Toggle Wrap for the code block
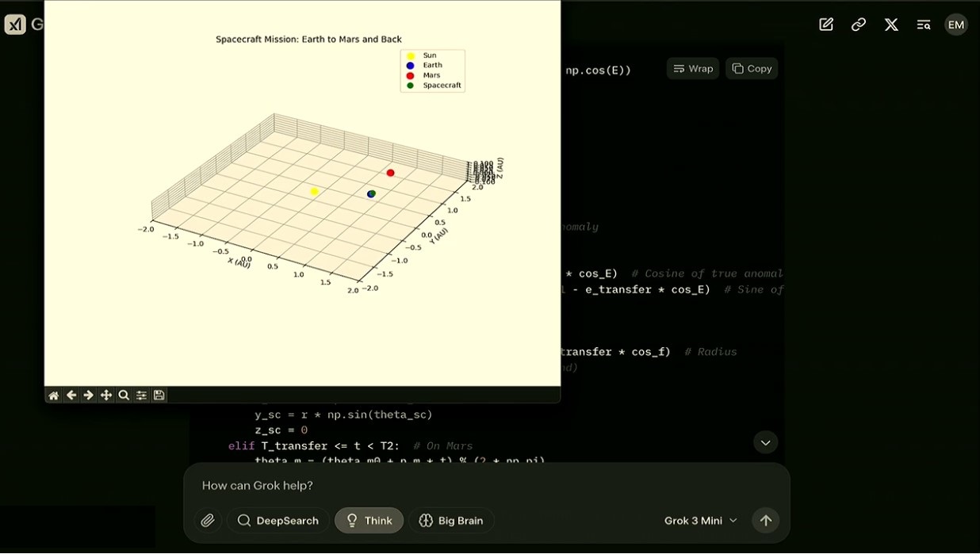Viewport: 980px width, 554px height. (693, 69)
